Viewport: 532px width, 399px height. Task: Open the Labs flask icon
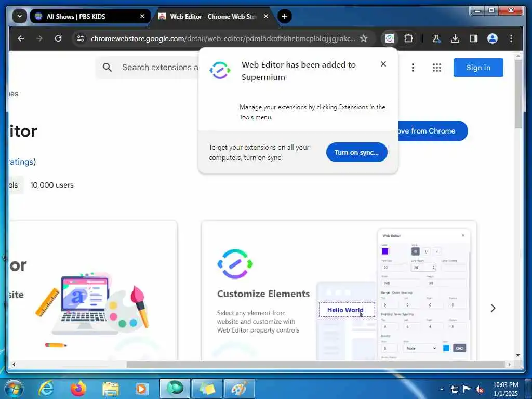436,38
